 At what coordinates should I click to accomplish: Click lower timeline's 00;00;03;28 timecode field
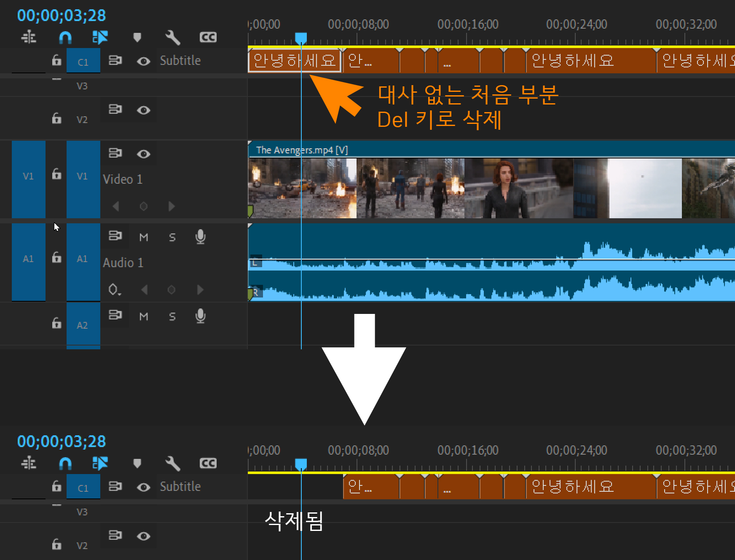pyautogui.click(x=62, y=442)
